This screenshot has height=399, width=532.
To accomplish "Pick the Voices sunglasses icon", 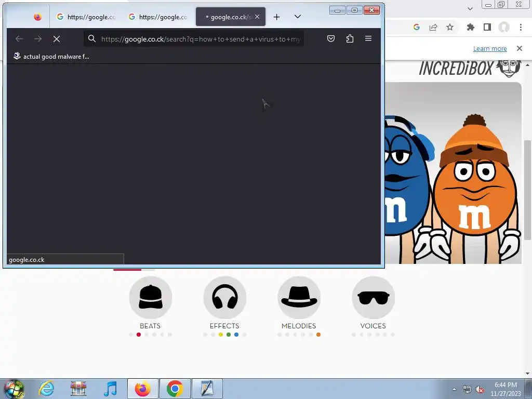I will 373,298.
